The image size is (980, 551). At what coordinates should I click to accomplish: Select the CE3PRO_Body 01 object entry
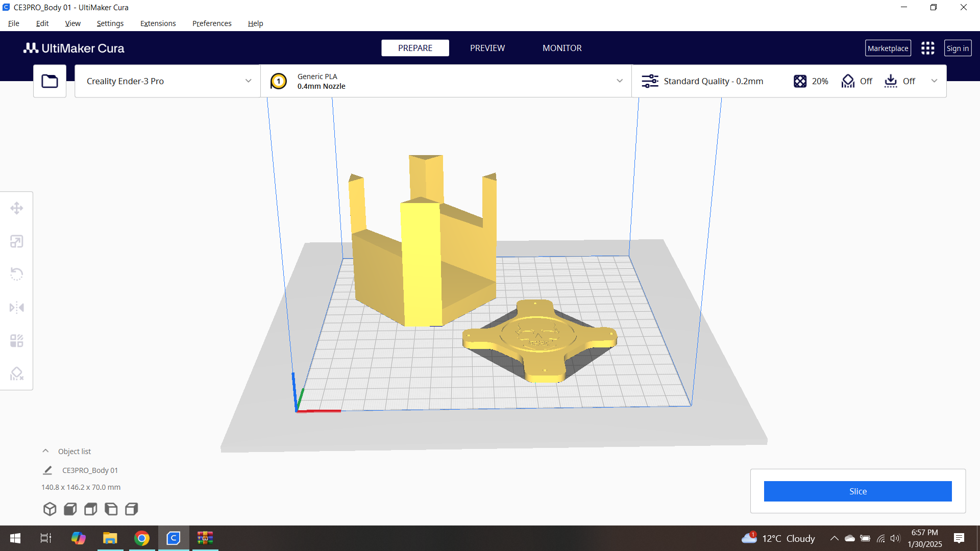point(90,470)
